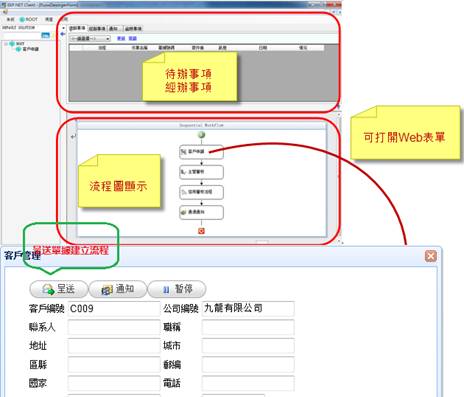This screenshot has width=464, height=397.
Task: Select 客戶申請 item in the left tree
Action: click(x=31, y=49)
